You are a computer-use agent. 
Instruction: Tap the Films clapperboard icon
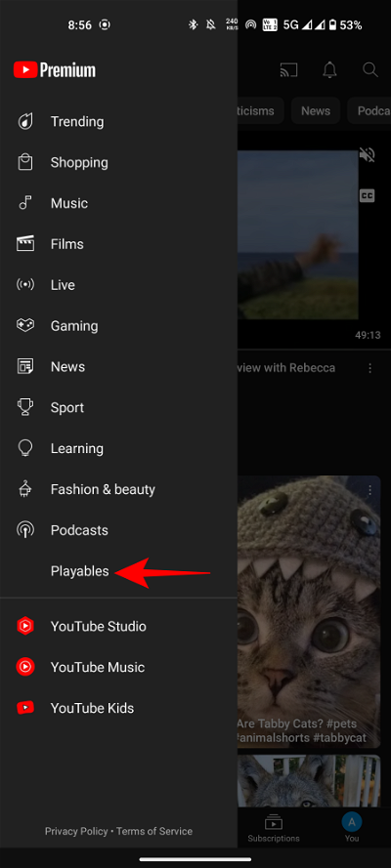[24, 244]
